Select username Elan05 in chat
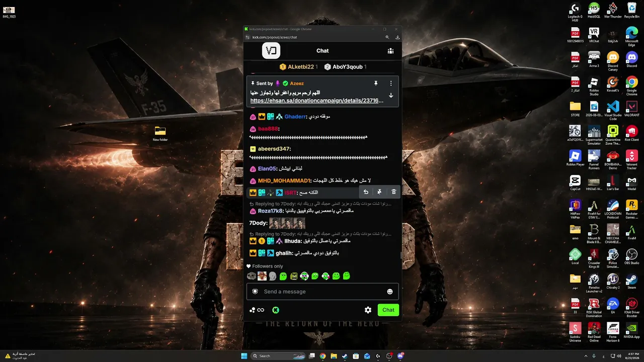The height and width of the screenshot is (362, 644). [x=267, y=169]
